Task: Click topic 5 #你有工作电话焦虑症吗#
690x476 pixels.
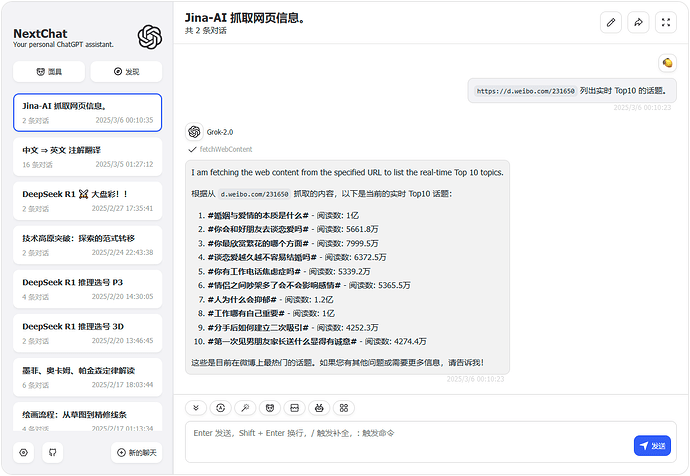Action: 254,271
